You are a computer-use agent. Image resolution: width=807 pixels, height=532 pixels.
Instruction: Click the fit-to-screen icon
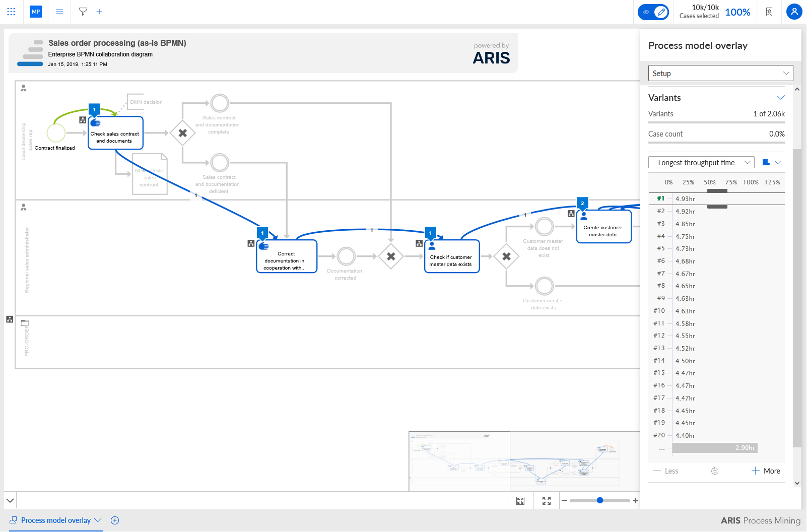520,501
